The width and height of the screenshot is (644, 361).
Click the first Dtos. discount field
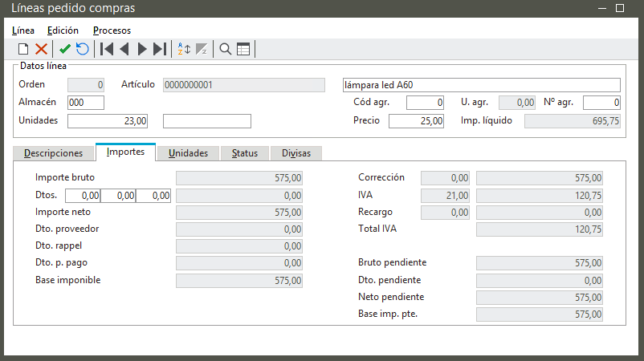(x=83, y=196)
